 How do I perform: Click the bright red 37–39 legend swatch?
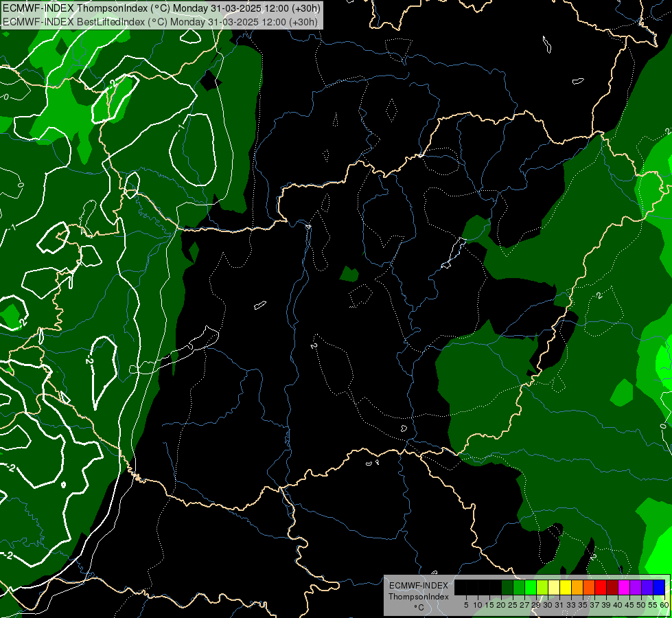(601, 588)
